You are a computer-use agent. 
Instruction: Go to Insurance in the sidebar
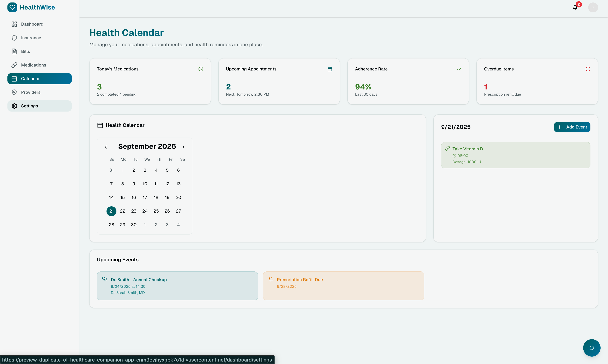coord(31,38)
